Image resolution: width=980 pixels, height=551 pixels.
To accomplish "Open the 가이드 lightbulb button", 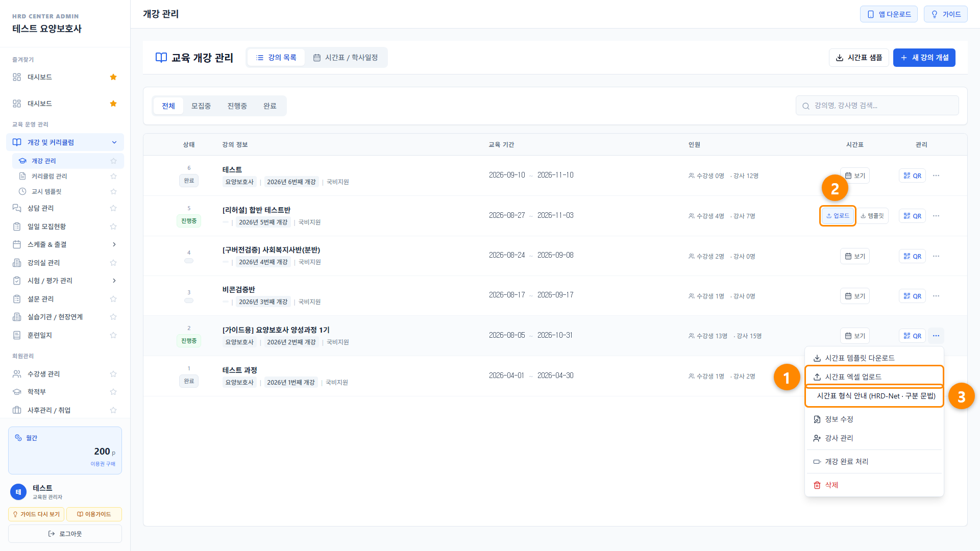I will [x=945, y=14].
